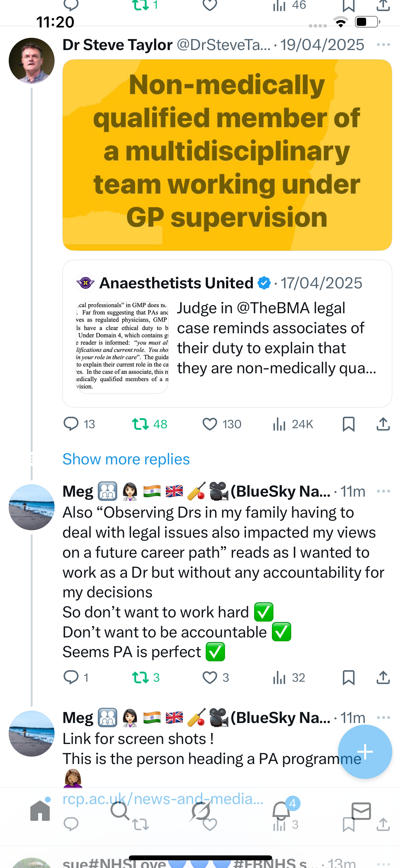The width and height of the screenshot is (401, 868).
Task: Open more options on Dr Steve Taylor's tweet
Action: (x=383, y=45)
